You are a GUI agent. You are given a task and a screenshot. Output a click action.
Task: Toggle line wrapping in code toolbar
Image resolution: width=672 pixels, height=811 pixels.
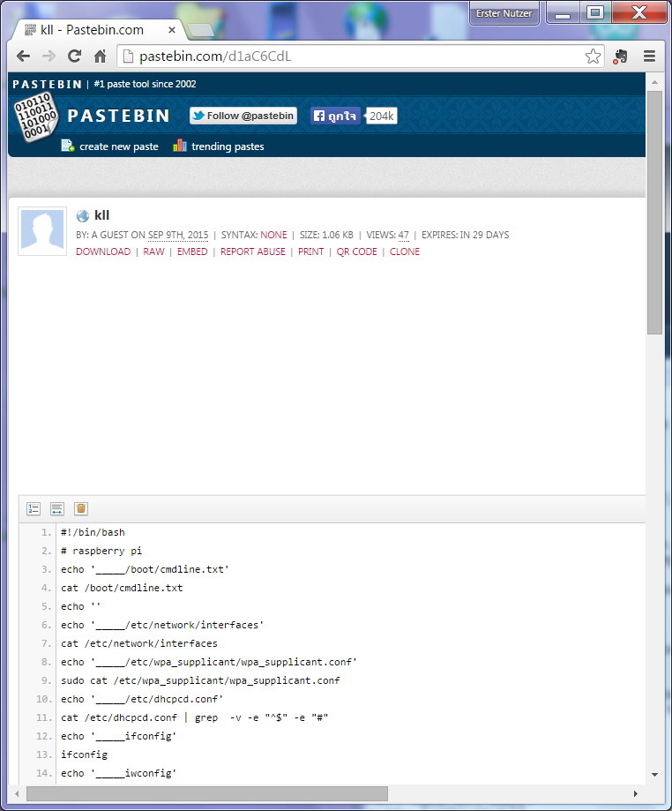pos(56,508)
